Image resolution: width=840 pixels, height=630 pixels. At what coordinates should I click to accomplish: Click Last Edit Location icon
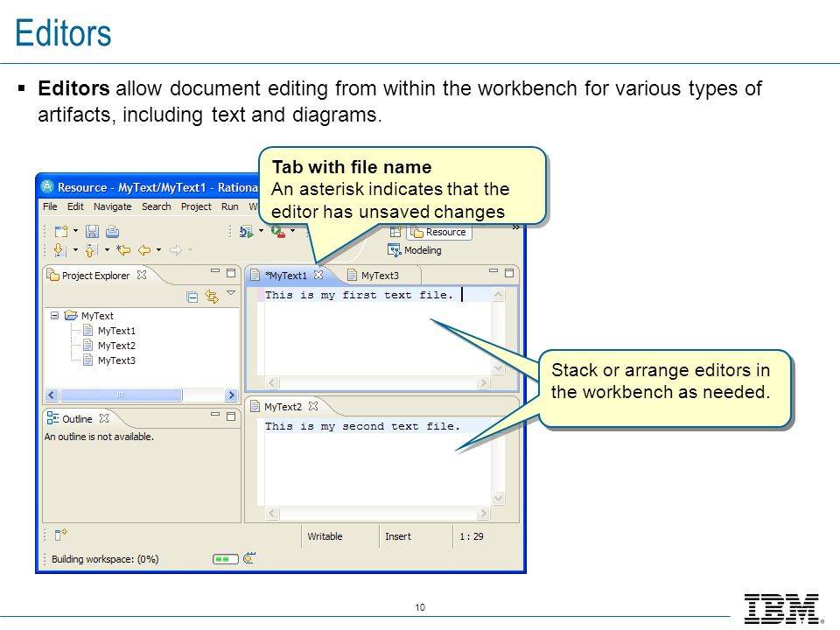point(123,249)
